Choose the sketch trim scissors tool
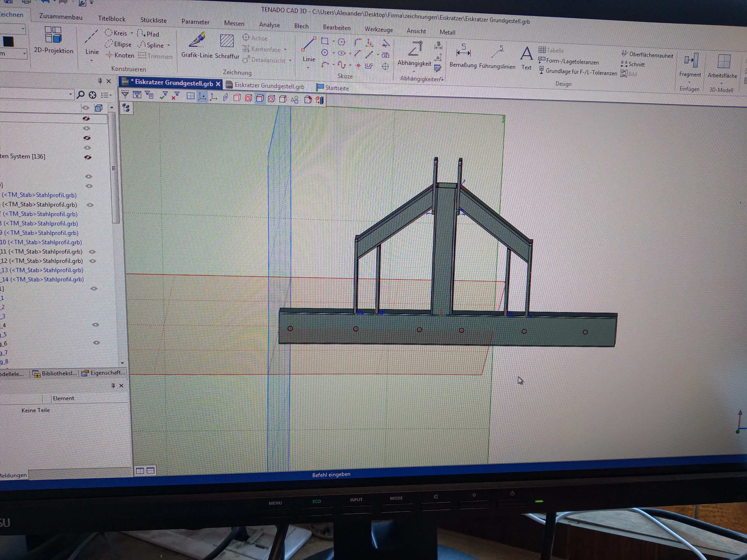The width and height of the screenshot is (747, 560). [385, 43]
